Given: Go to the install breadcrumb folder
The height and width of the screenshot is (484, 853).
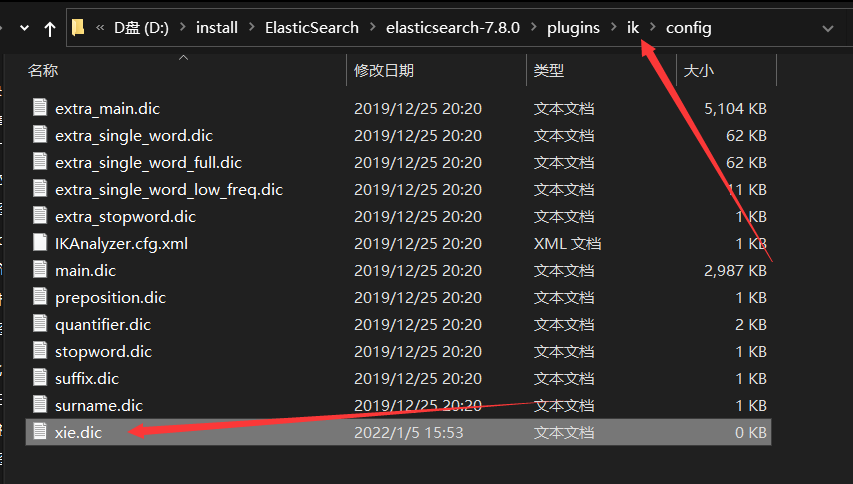Looking at the screenshot, I should tap(217, 28).
